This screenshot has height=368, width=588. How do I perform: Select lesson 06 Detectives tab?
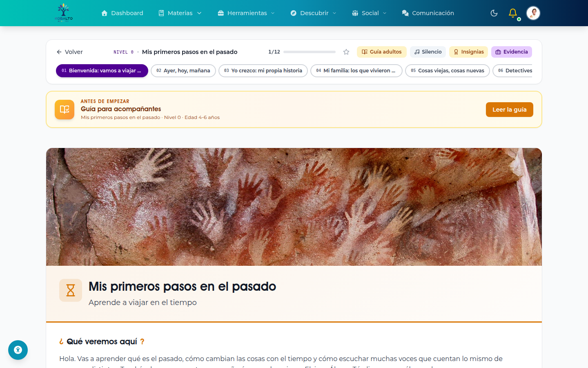click(x=513, y=71)
